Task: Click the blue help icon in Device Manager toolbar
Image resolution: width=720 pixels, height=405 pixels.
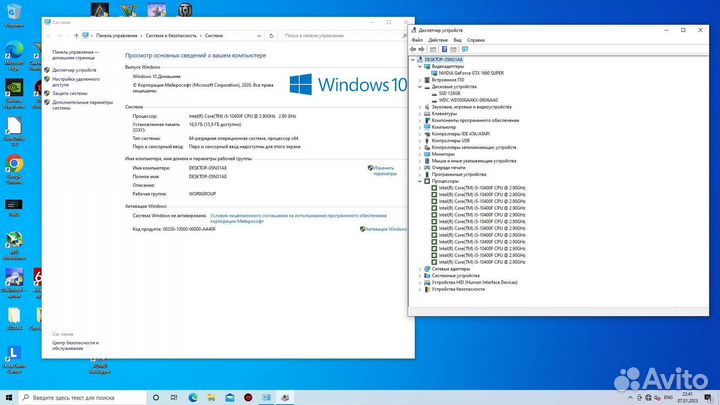Action: coord(444,49)
